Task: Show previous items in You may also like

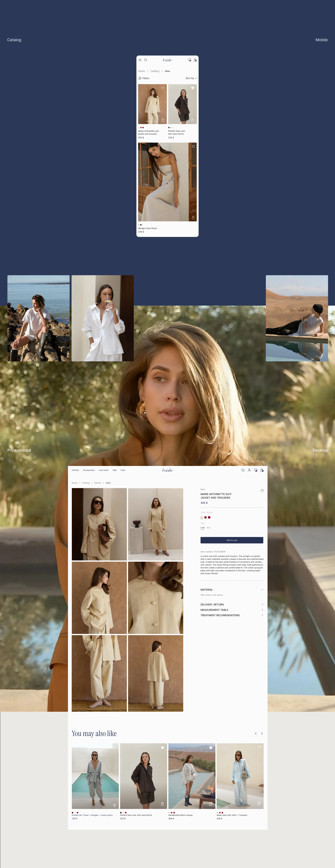Action: 256,734
